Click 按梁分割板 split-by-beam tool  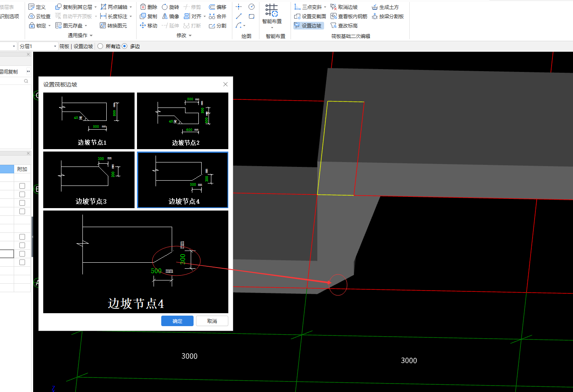[x=388, y=16]
